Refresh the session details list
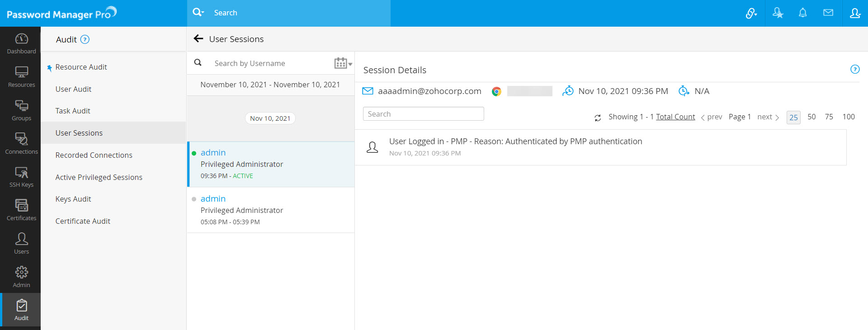The width and height of the screenshot is (868, 330). pos(597,118)
